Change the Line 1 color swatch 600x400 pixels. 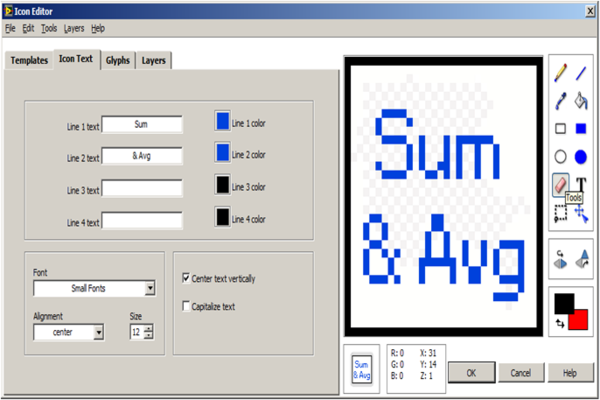click(x=223, y=121)
